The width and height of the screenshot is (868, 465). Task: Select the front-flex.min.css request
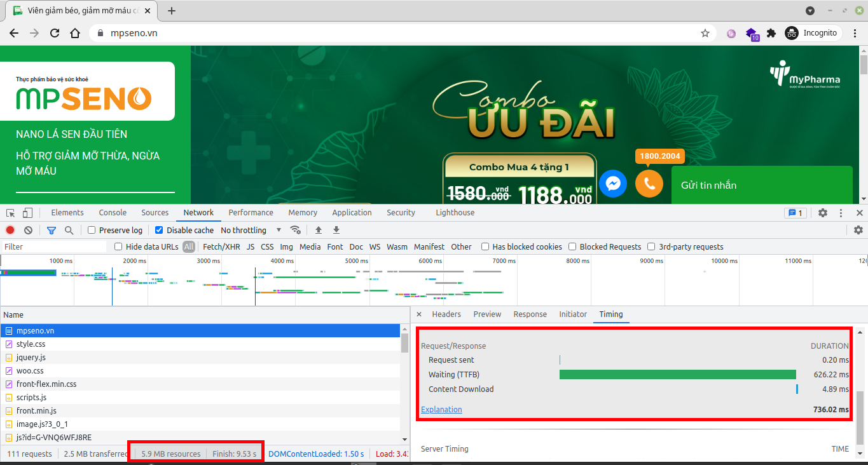[200, 384]
